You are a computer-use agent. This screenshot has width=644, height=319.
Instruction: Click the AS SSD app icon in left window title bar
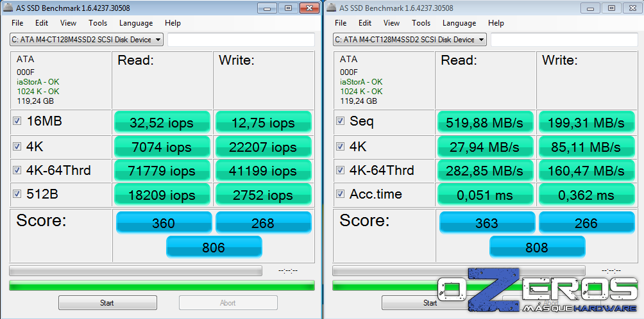pos(8,8)
